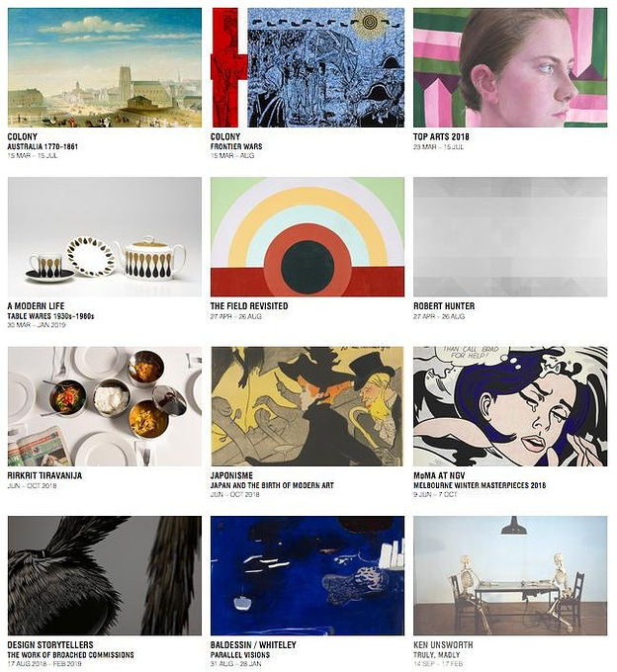Open the grey Robert Hunter artwork thumbnail

coord(510,236)
